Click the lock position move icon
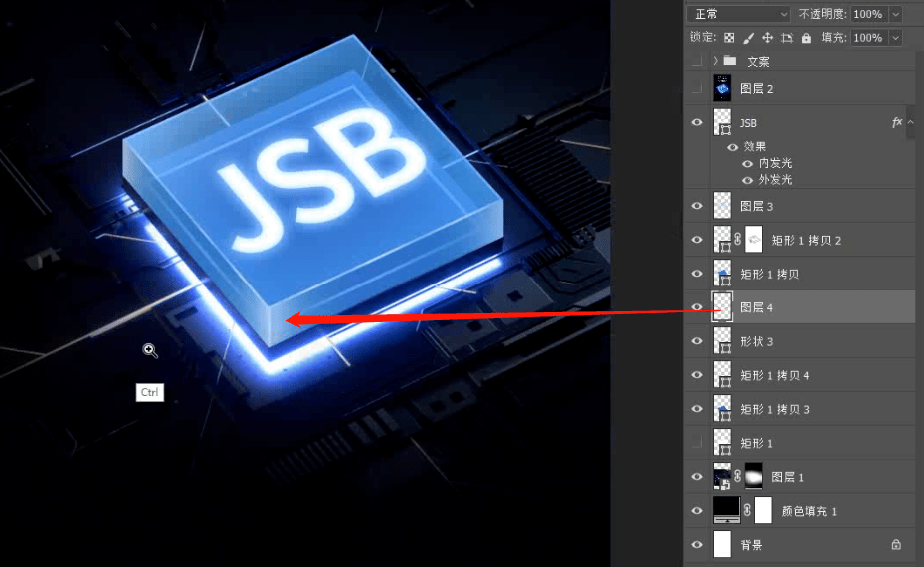The height and width of the screenshot is (567, 924). pos(767,38)
